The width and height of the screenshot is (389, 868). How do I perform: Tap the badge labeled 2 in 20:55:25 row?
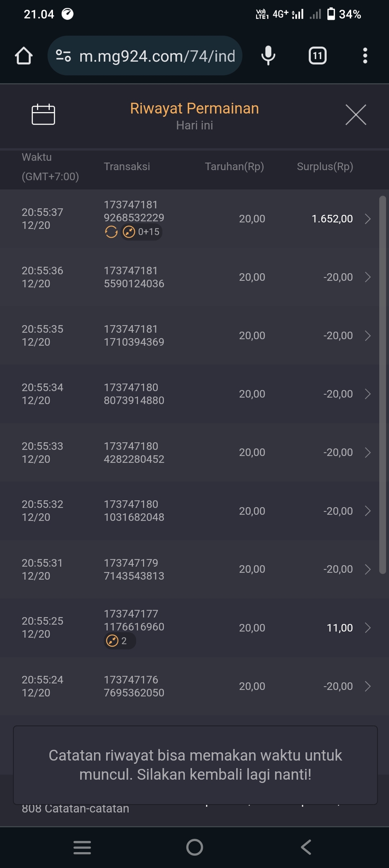point(120,641)
